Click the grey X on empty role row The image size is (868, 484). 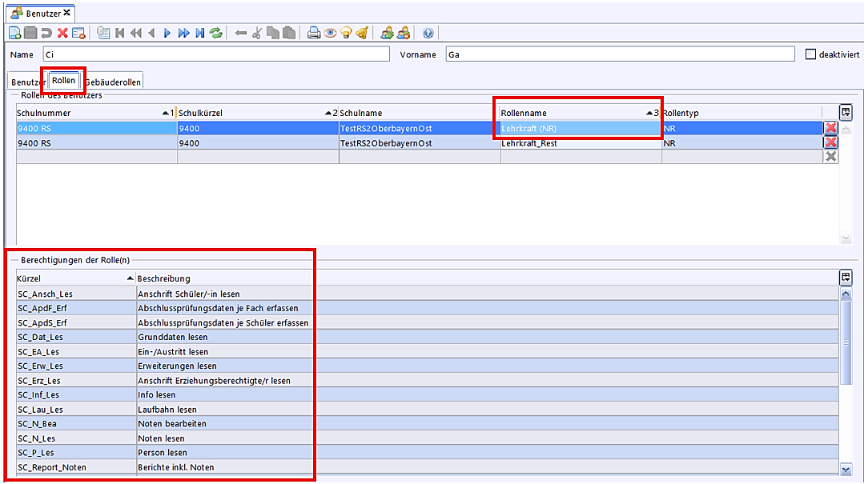tap(831, 157)
